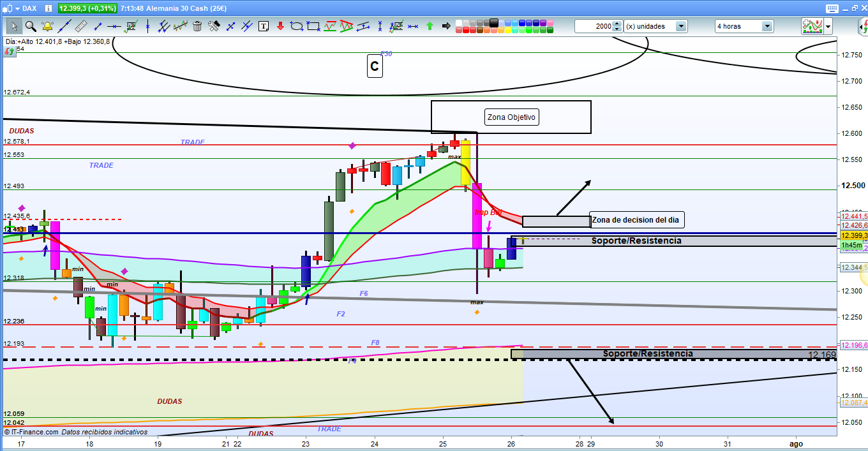Click the trash can delete tool
This screenshot has width=868, height=451.
point(197,26)
